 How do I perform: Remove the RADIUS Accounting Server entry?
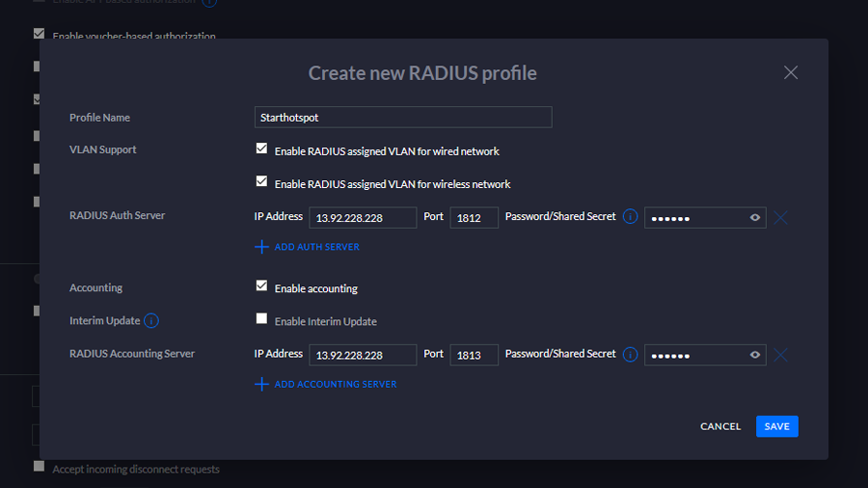[x=781, y=355]
